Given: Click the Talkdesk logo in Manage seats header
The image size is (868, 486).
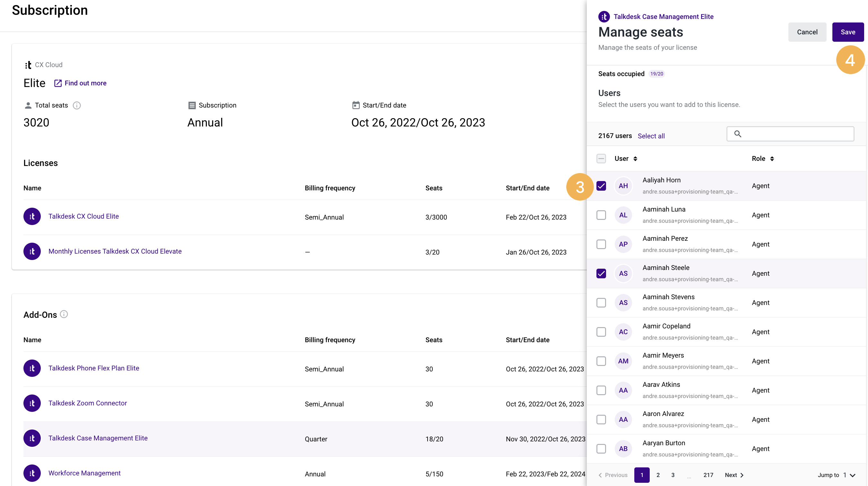Looking at the screenshot, I should pos(604,16).
